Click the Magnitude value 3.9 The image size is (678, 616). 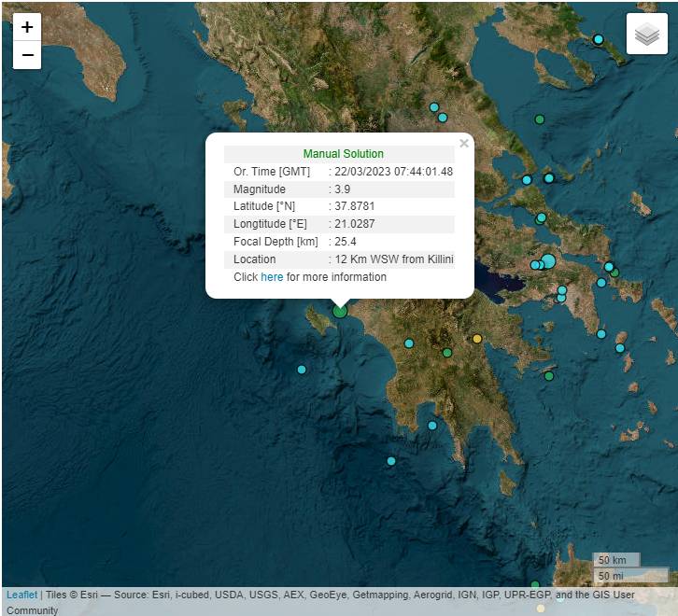pos(343,189)
